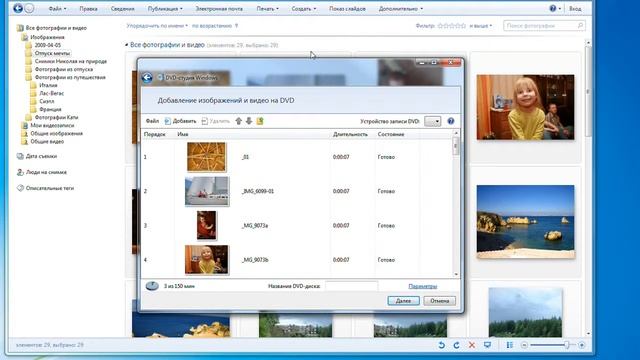Rotate clockwise icon in gallery bottom bar
640x360 pixels.
click(456, 345)
